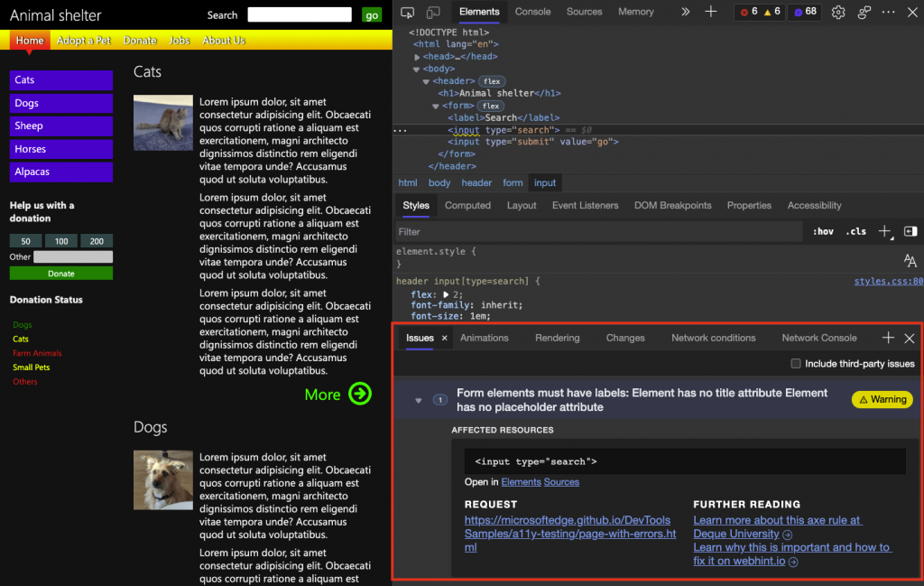Screen dimensions: 924x586
Task: Select the header breadcrumb item
Action: (x=476, y=182)
